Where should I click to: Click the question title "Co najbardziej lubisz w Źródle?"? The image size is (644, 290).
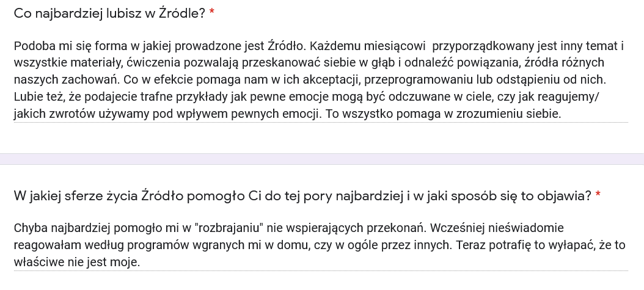[109, 13]
